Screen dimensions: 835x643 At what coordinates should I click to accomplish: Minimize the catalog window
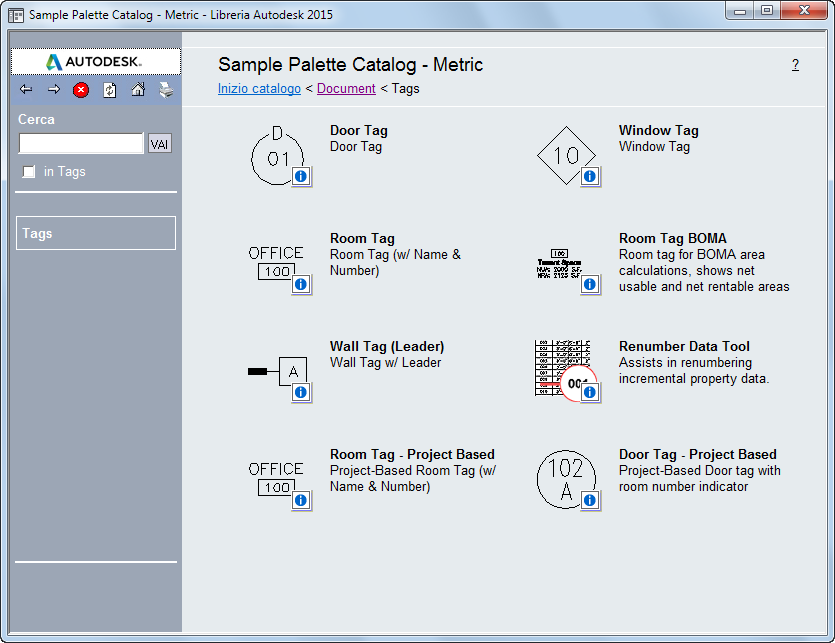point(740,11)
